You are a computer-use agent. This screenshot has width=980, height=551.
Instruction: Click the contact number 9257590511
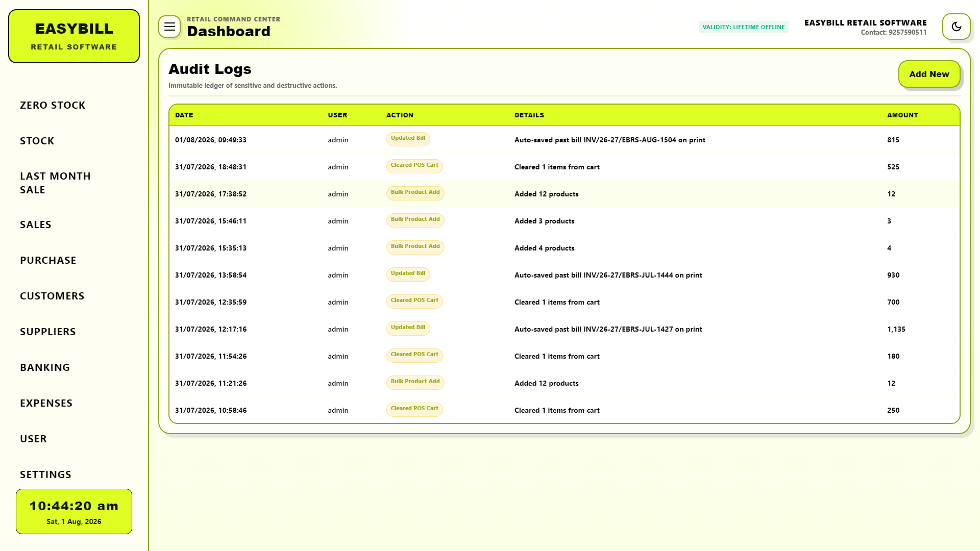point(908,32)
